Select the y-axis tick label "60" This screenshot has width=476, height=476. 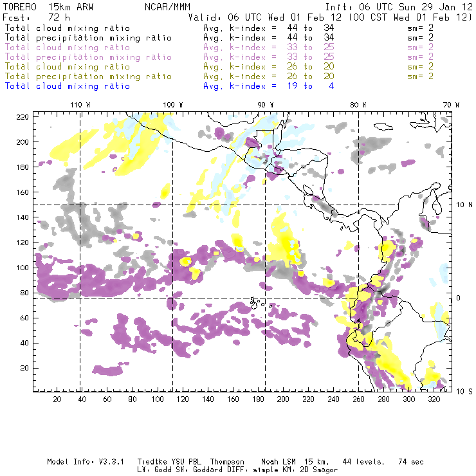24,318
